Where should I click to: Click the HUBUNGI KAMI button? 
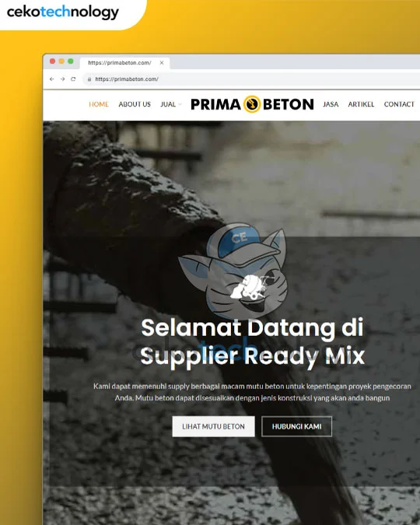click(296, 426)
